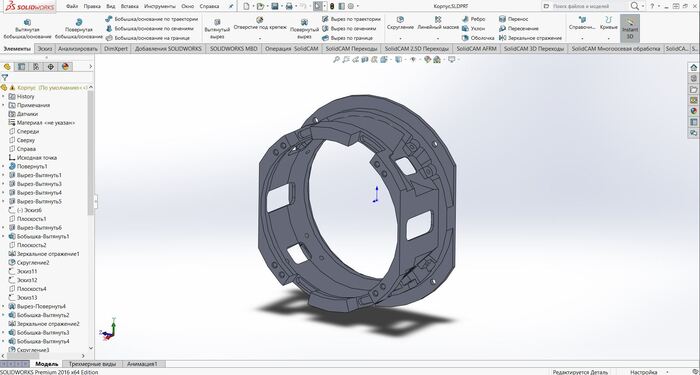Choose Бобышка/основание по сечениям
Image resolution: width=700 pixels, height=375 pixels.
pyautogui.click(x=151, y=29)
